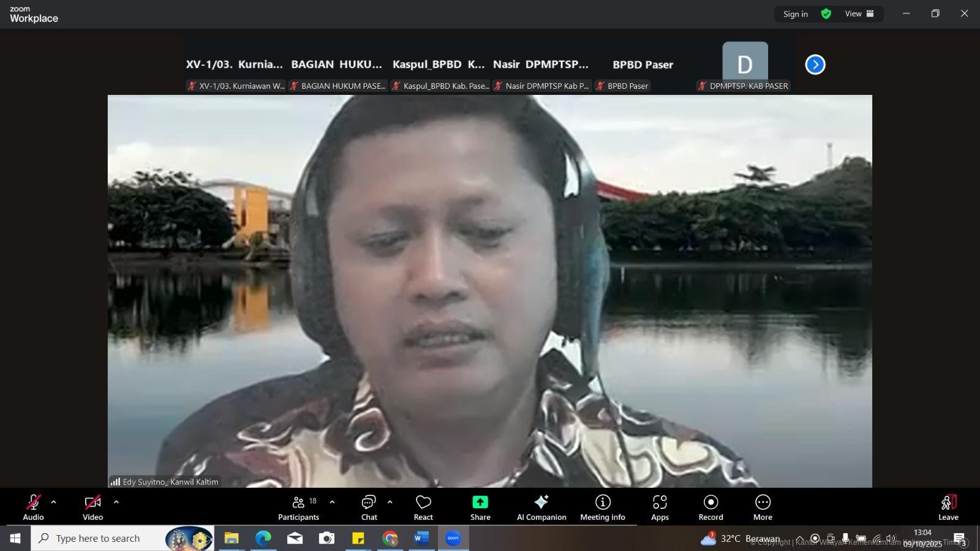Expand audio options arrow
980x551 pixels.
tap(53, 502)
